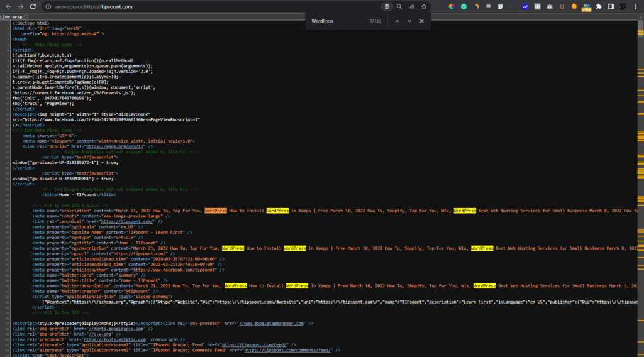Viewport: 644px width, 357px height.
Task: Open the www.googletagmanager.com prefetch link
Action: [272, 323]
